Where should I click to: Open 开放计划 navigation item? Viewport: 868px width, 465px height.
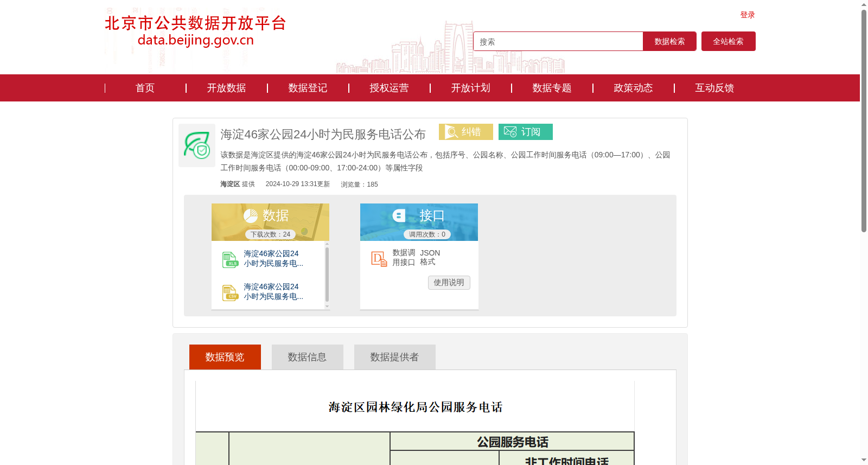click(x=470, y=88)
